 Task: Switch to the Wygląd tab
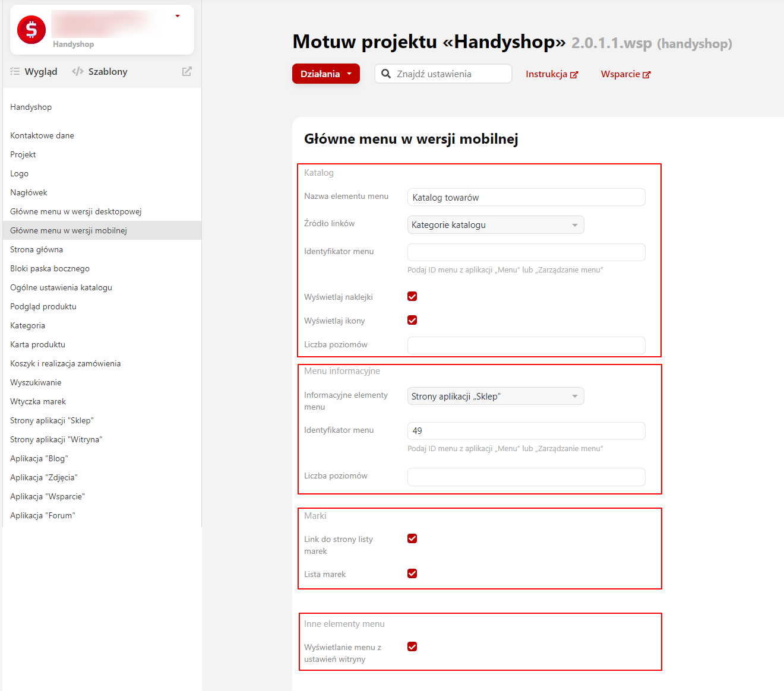34,71
